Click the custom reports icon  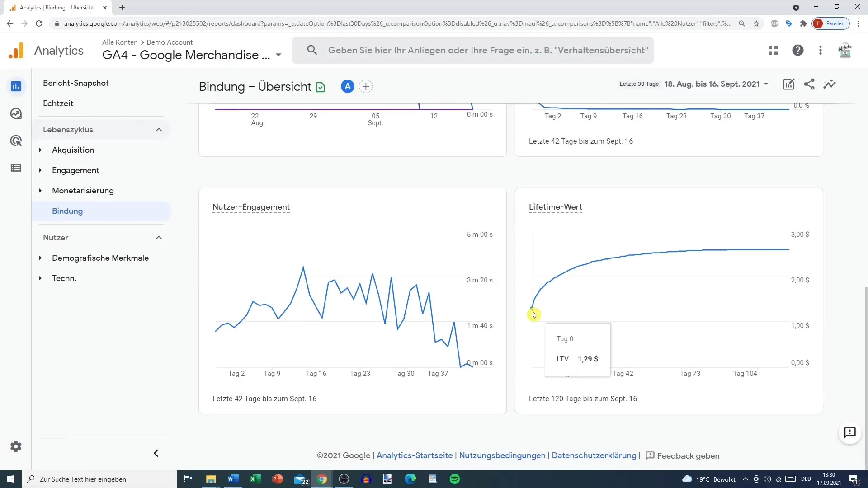pos(789,84)
